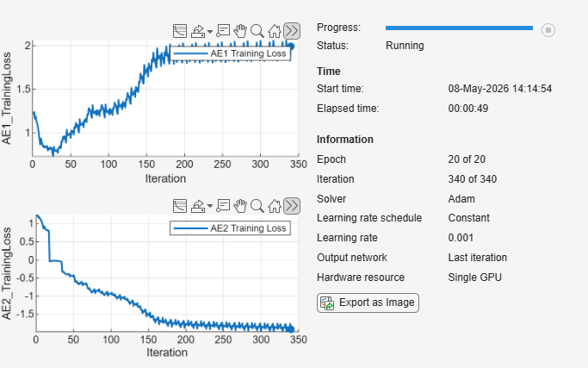Click the AE2 Training Loss legend entry
This screenshot has height=368, width=588.
pos(230,228)
